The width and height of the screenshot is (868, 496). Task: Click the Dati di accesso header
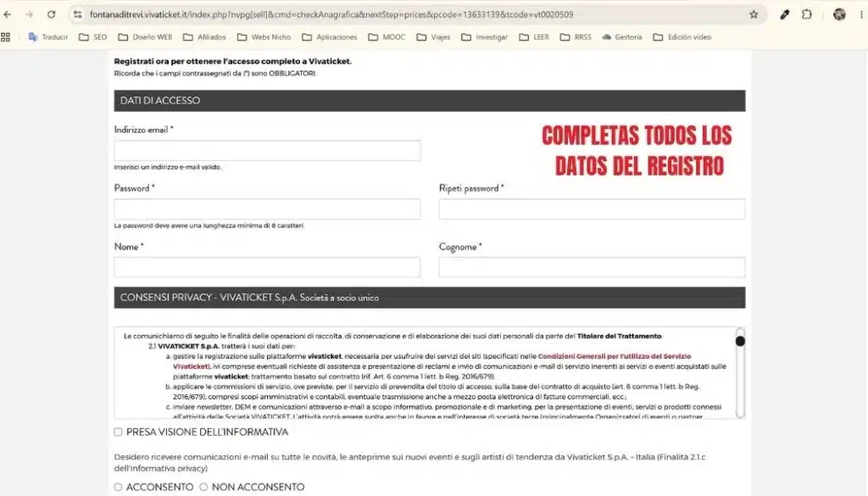coord(430,101)
